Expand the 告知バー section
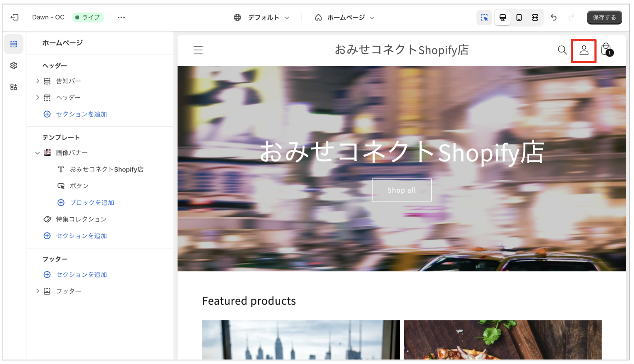Image resolution: width=634 pixels, height=364 pixels. pyautogui.click(x=38, y=81)
